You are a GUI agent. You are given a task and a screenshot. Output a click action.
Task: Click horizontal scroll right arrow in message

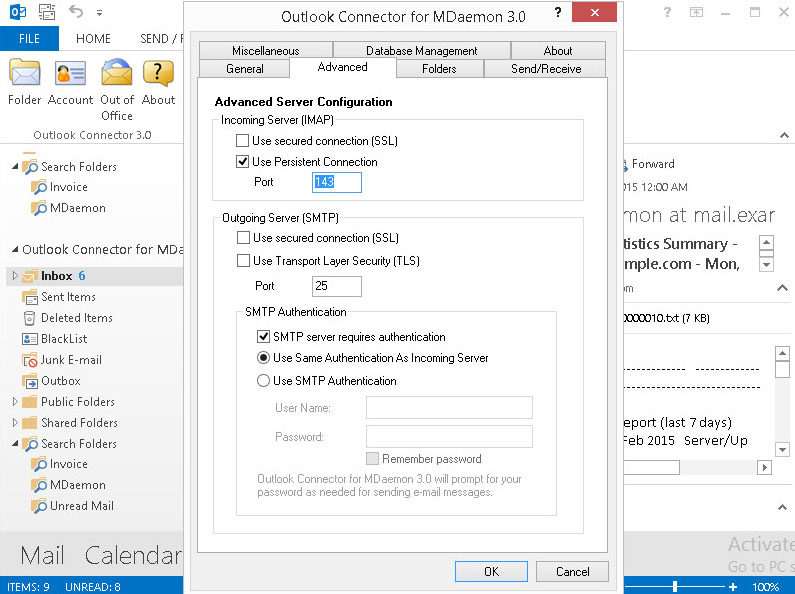pos(764,467)
